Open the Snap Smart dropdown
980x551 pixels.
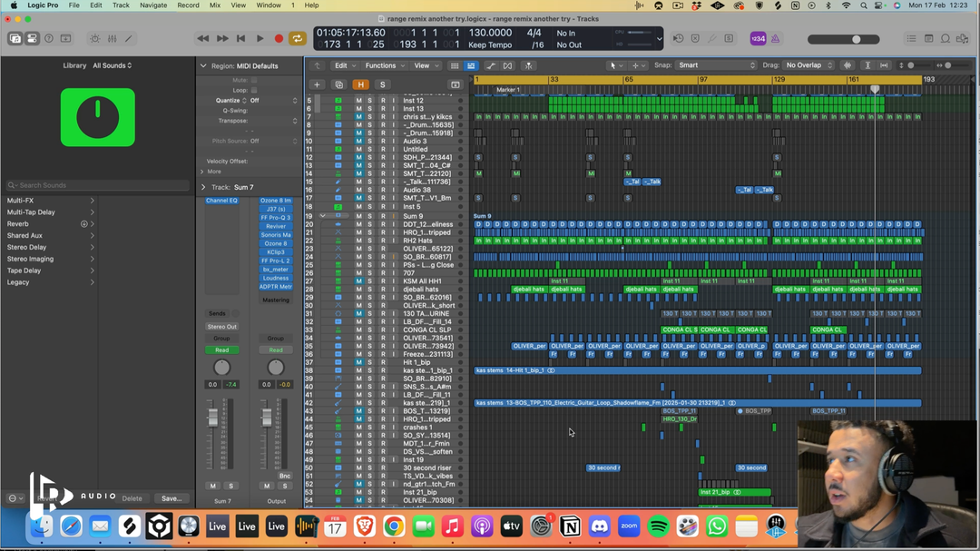(716, 65)
